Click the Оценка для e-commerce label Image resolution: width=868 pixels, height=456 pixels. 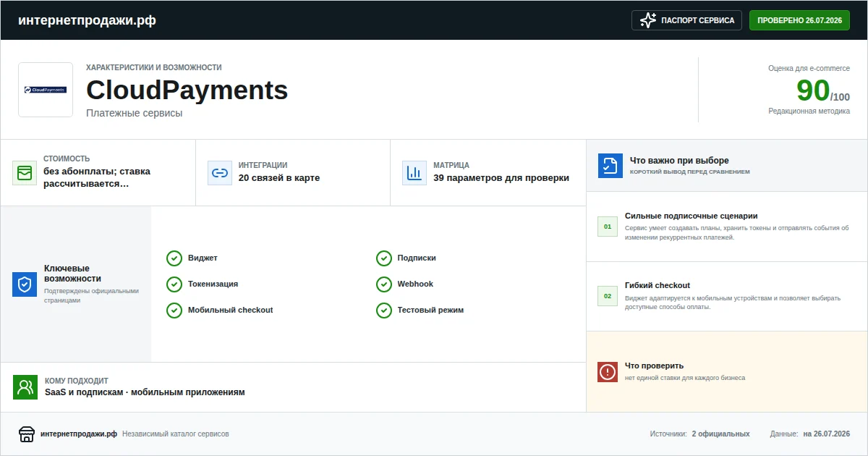(809, 68)
